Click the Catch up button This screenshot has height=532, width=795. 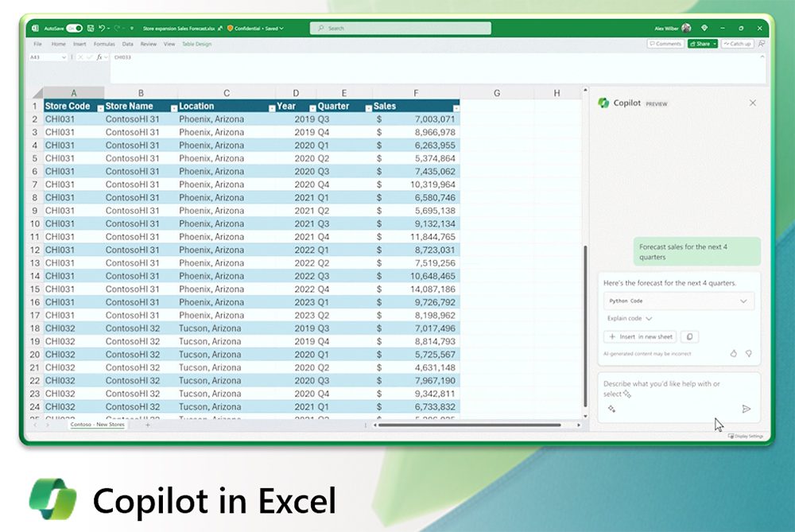(x=738, y=44)
